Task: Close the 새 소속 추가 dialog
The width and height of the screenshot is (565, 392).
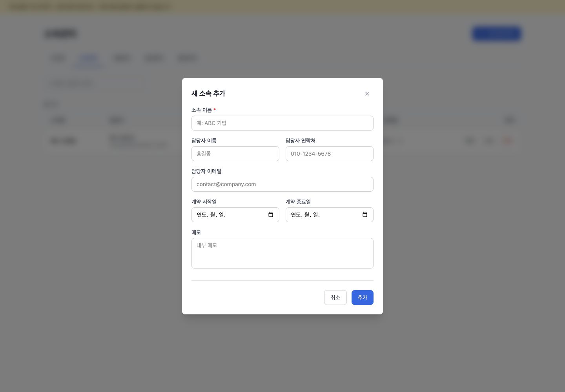Action: point(367,94)
